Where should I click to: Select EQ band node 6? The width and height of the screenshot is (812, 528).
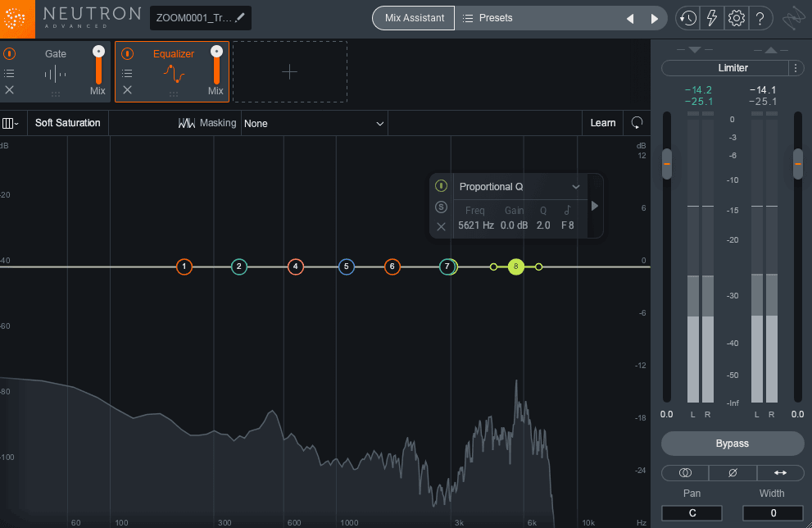click(x=392, y=266)
